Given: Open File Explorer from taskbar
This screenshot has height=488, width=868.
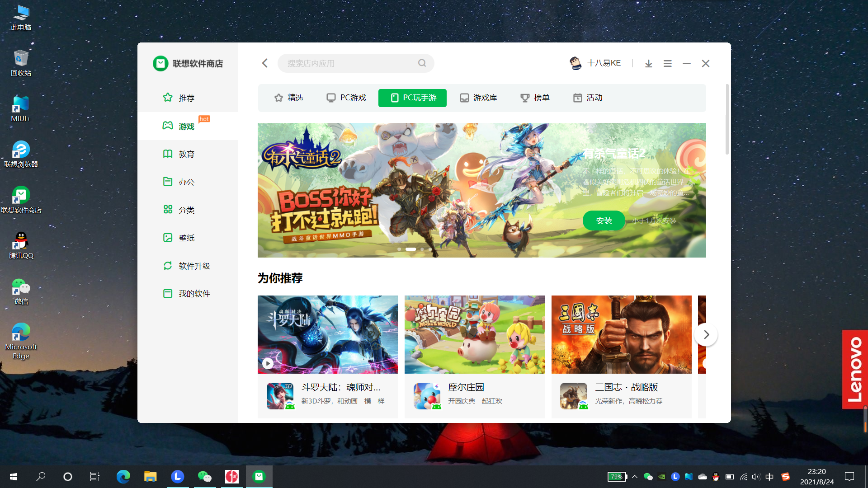Looking at the screenshot, I should 150,477.
